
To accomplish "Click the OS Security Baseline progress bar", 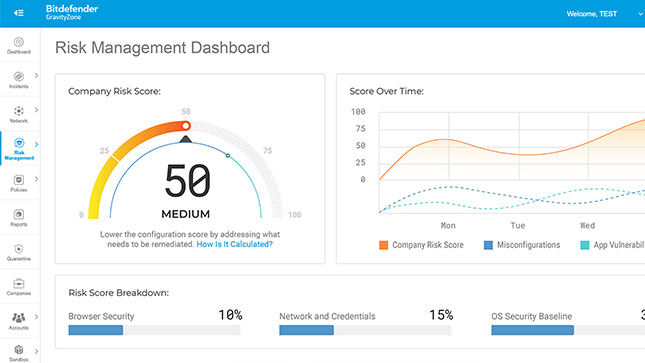I will point(568,330).
